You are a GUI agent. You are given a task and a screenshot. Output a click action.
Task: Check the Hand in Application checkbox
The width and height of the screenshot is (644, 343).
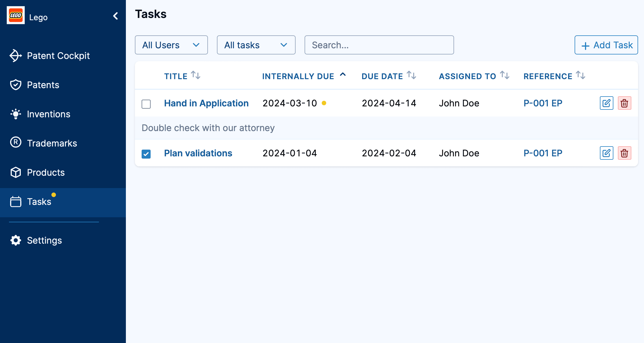coord(146,104)
